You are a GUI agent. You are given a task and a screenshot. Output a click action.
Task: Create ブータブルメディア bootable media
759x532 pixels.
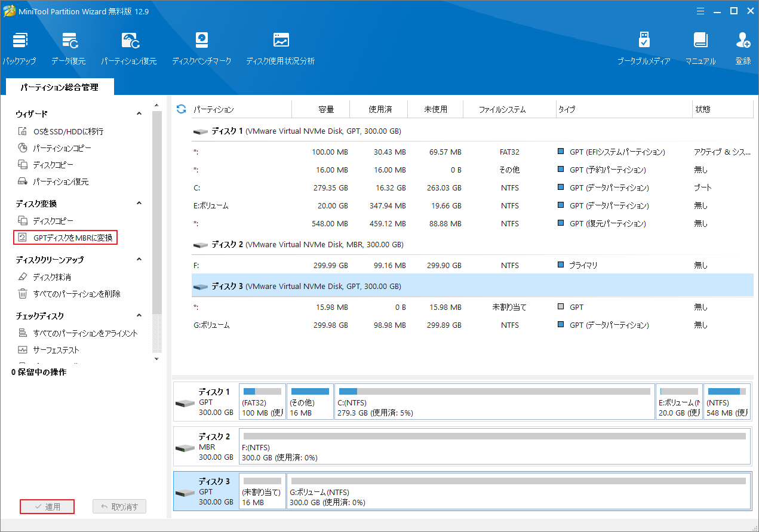click(644, 48)
